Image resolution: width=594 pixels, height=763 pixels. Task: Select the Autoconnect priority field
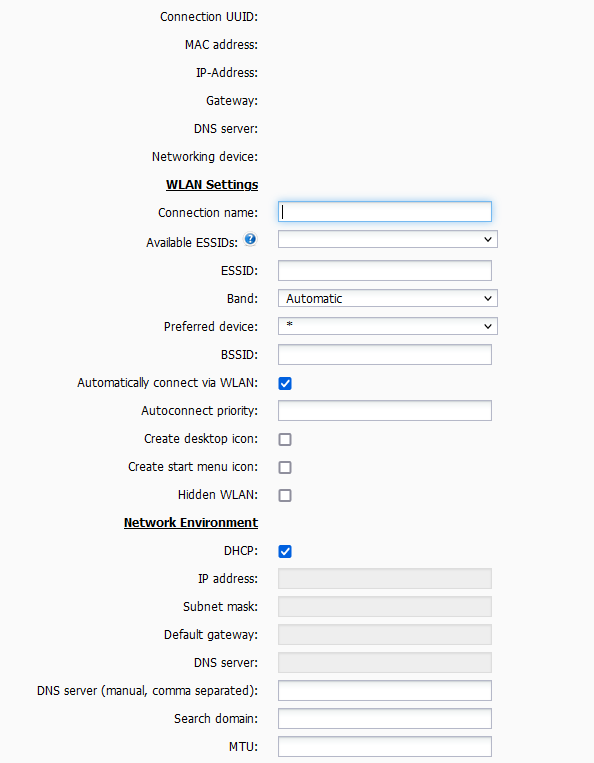(x=385, y=411)
